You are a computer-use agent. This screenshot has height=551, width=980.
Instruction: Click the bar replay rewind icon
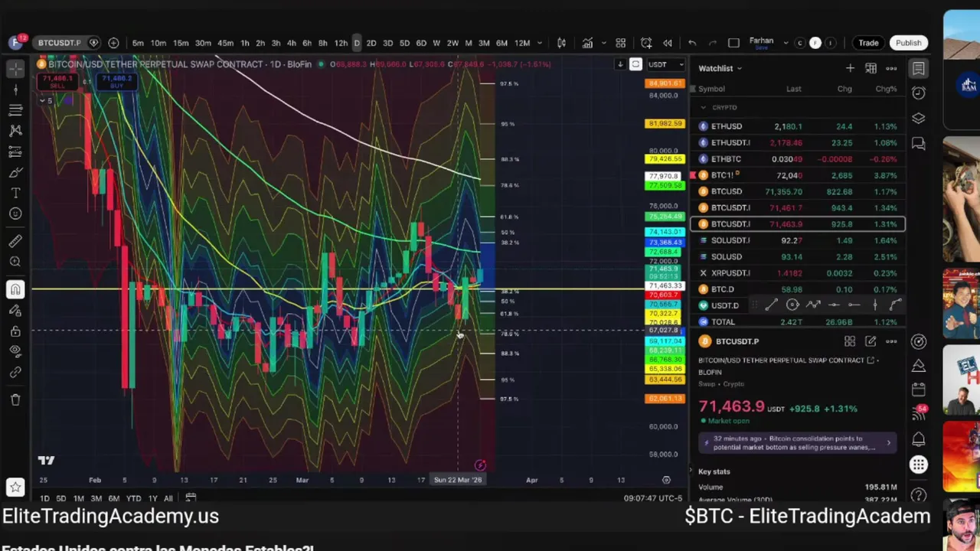668,43
